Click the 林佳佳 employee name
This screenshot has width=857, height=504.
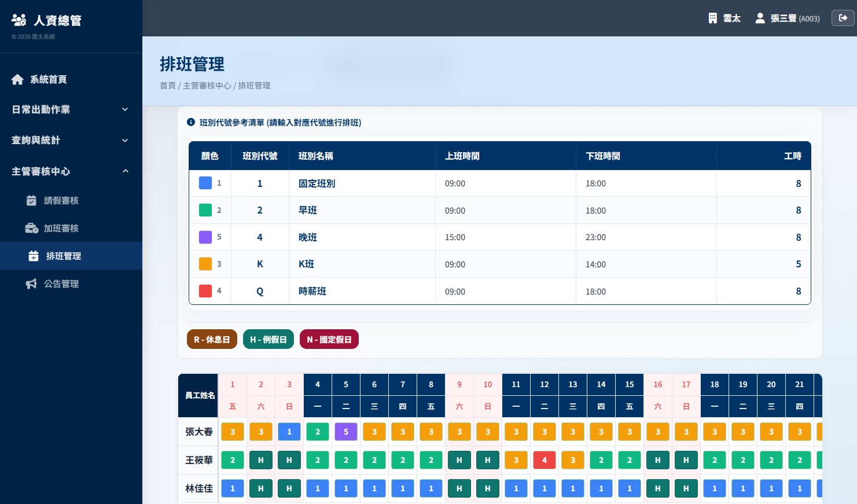click(199, 488)
